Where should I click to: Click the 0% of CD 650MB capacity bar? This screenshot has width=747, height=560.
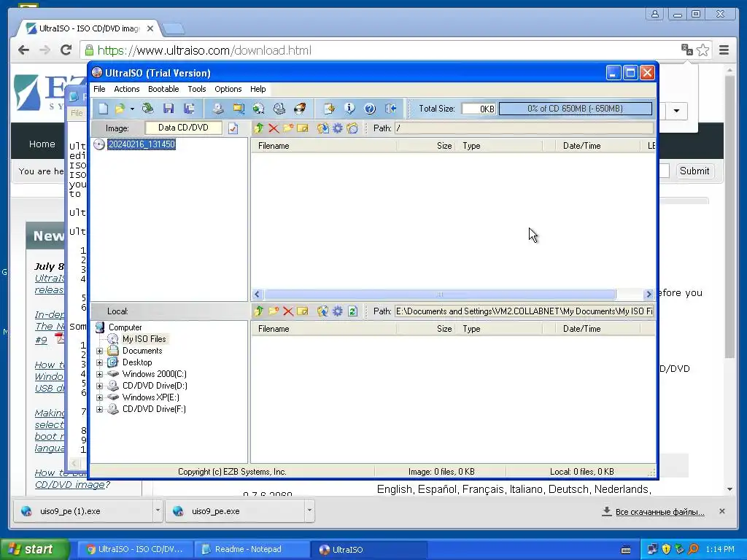coord(575,109)
